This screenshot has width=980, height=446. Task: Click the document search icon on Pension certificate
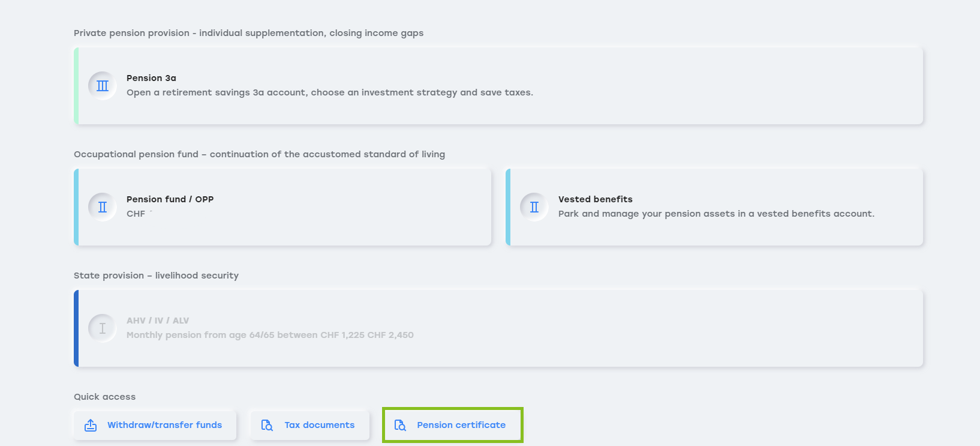point(400,425)
